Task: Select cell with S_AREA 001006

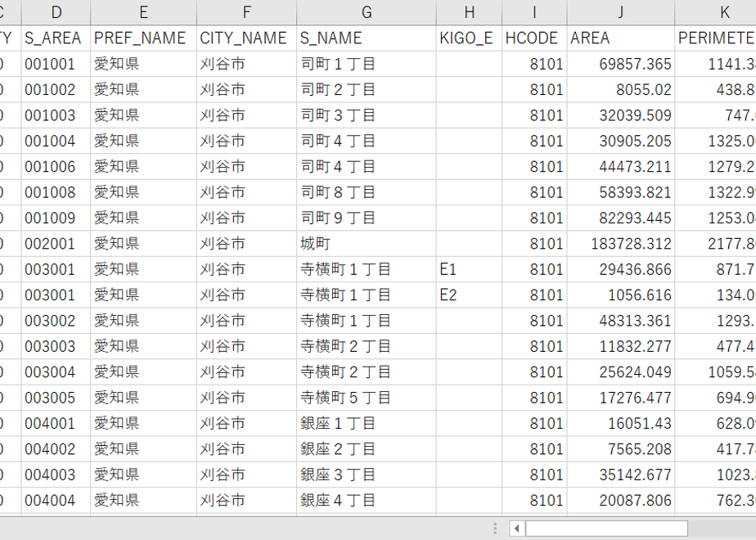Action: (56, 167)
